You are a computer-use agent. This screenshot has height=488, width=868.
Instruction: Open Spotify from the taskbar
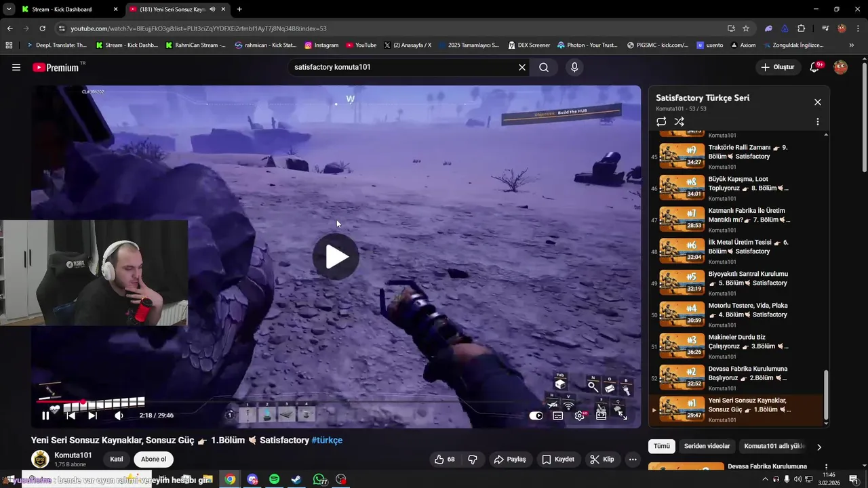point(274,479)
